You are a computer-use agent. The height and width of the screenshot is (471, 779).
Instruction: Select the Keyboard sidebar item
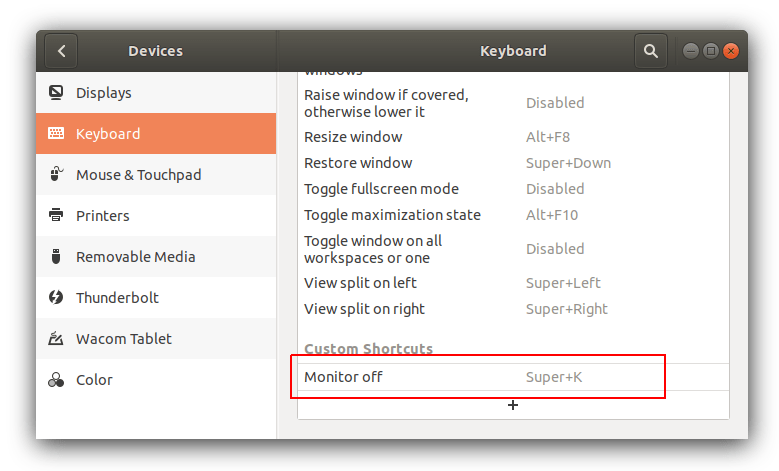[155, 134]
